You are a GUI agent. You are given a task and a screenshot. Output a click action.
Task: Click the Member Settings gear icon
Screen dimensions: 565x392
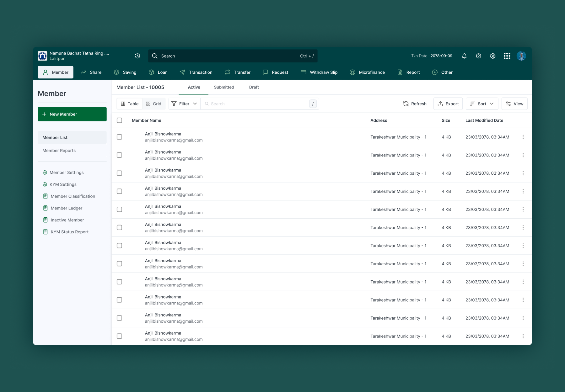click(x=45, y=172)
